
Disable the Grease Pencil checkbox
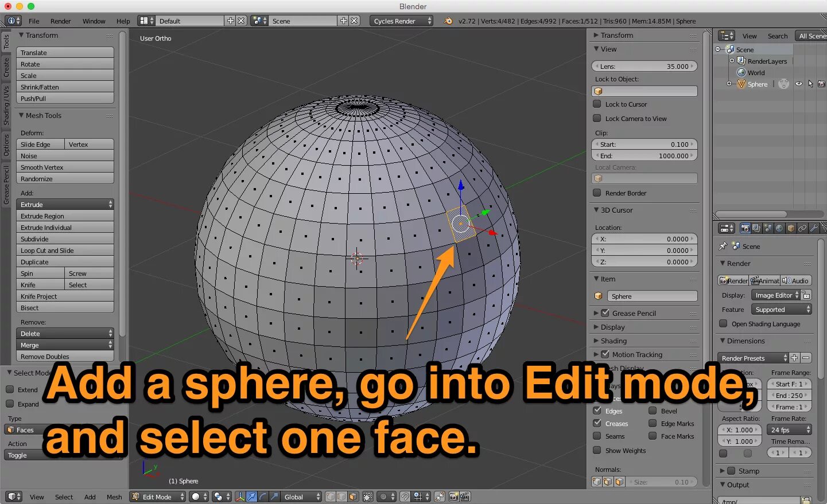(x=605, y=313)
